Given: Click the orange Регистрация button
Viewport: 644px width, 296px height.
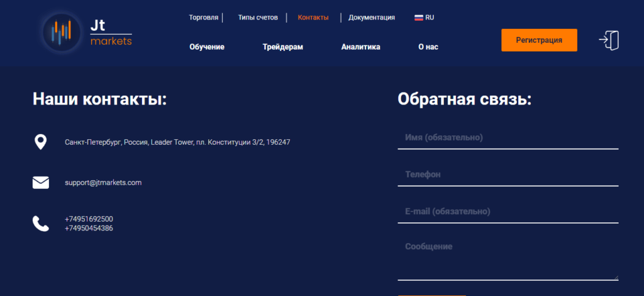Looking at the screenshot, I should tap(539, 40).
